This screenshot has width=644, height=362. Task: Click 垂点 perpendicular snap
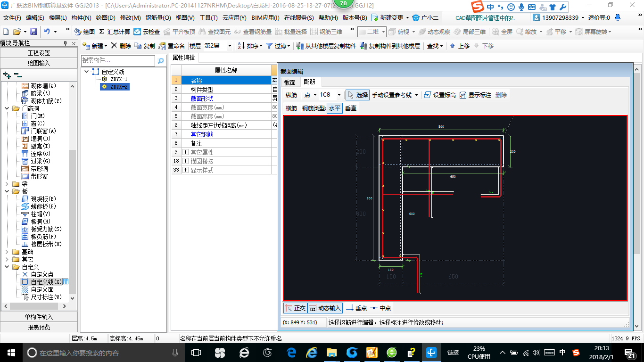click(x=356, y=308)
